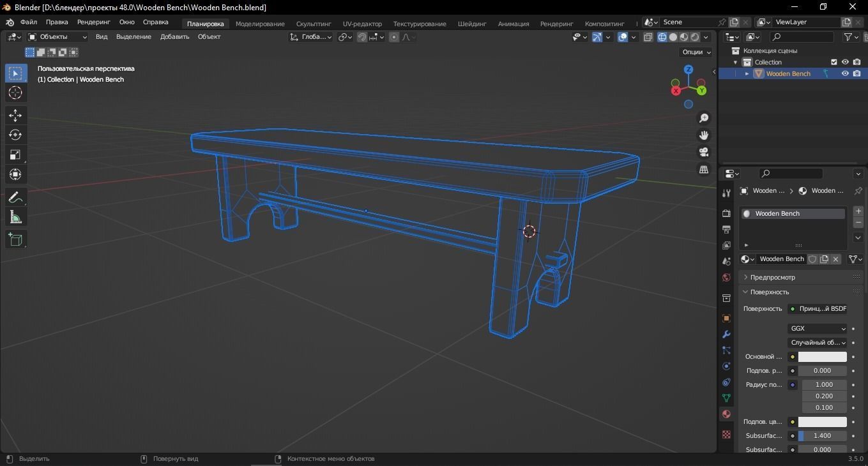Switch to wireframe viewport shading
Viewport: 868px width, 466px height.
[662, 37]
